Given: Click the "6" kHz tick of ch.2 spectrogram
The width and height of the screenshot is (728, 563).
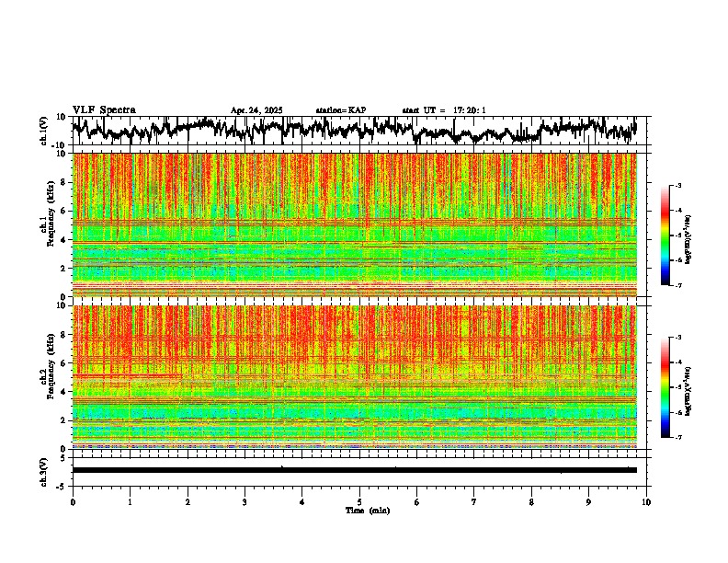Looking at the screenshot, I should coord(63,363).
